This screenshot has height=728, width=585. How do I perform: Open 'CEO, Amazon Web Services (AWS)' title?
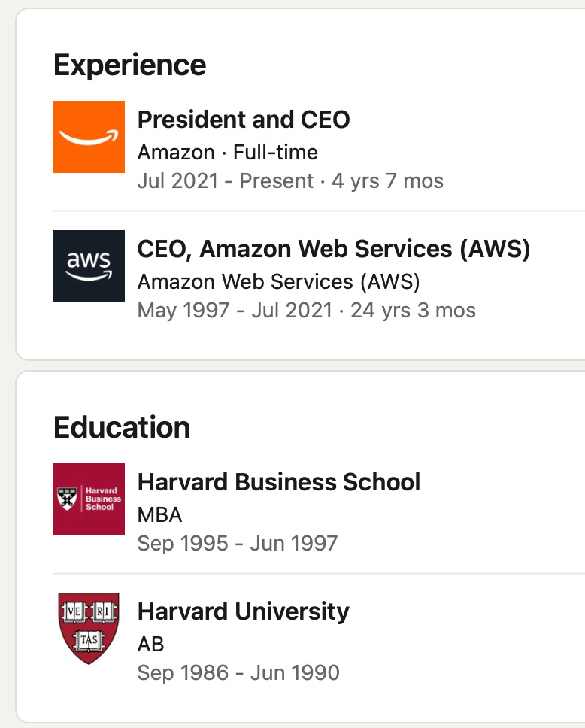click(334, 249)
